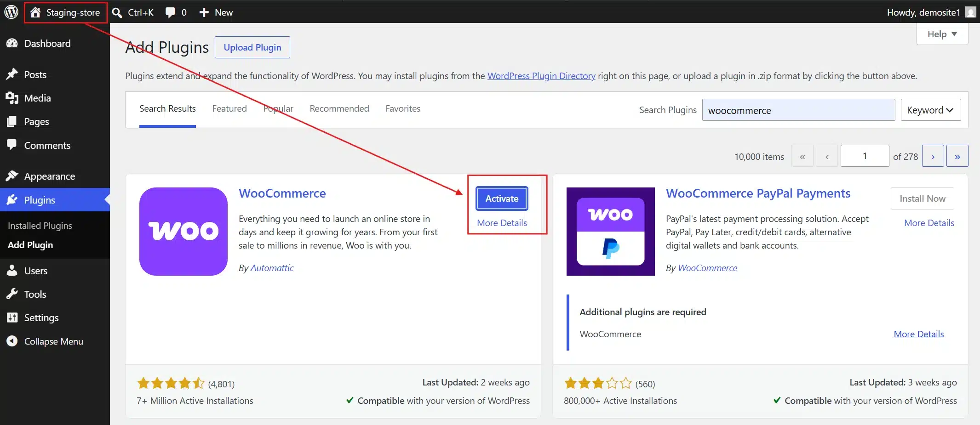The width and height of the screenshot is (980, 425).
Task: Click the Staging-store home icon
Action: [35, 12]
